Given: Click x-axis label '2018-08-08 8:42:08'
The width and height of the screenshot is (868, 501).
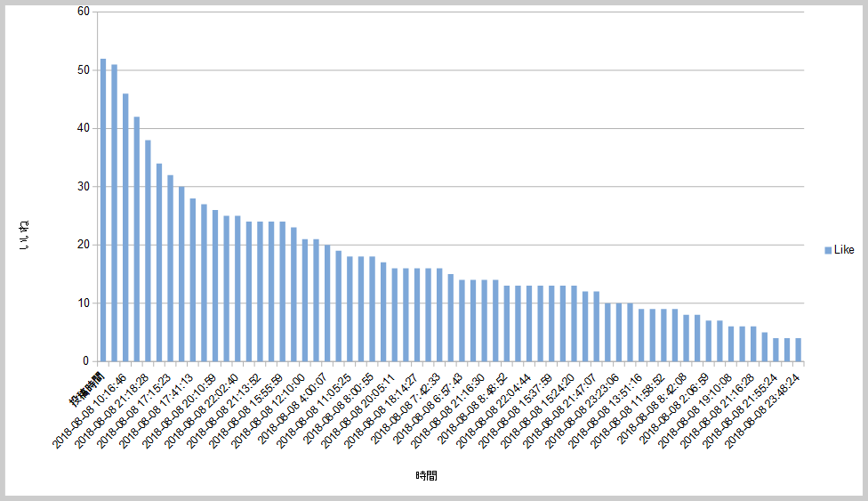Looking at the screenshot, I should coord(652,408).
